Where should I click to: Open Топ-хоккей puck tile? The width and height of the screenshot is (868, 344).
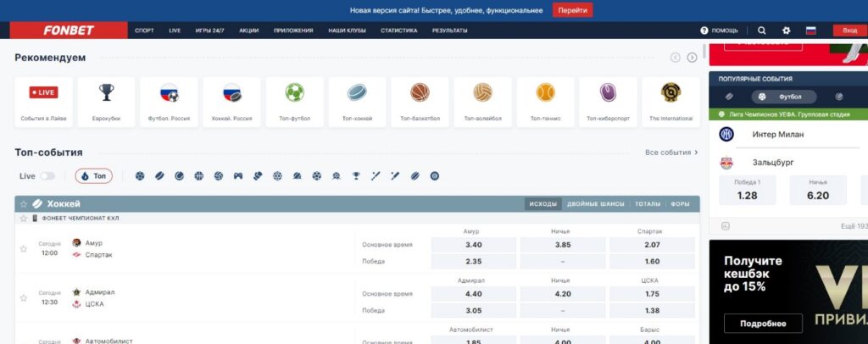[x=357, y=103]
